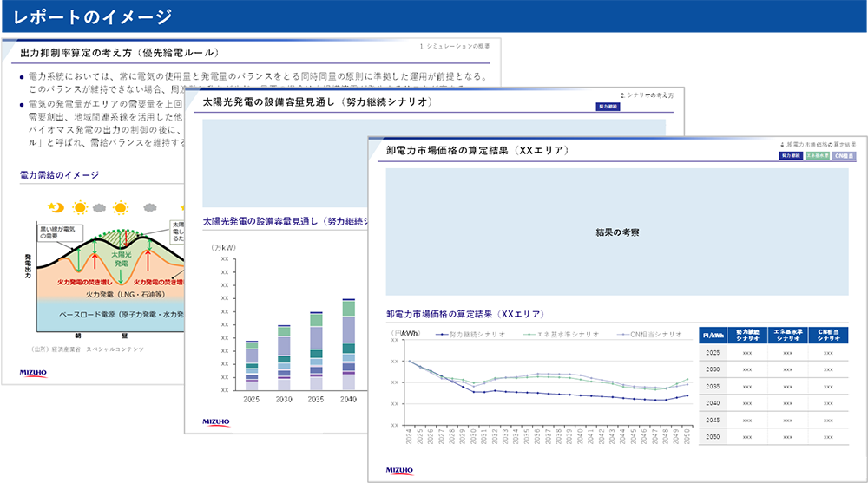The width and height of the screenshot is (868, 483).
Task: Click the 2025 cell under 努力継続シナリオ column
Action: (x=747, y=353)
